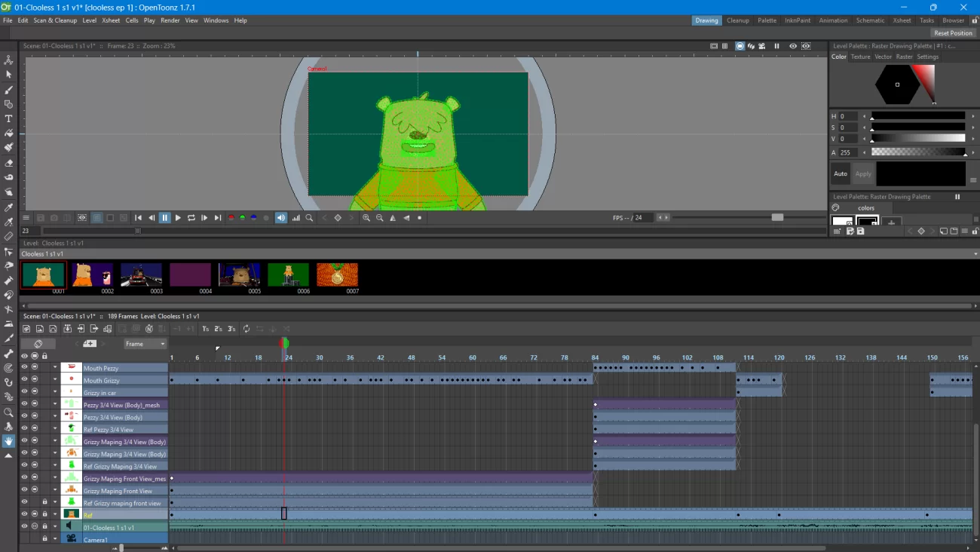Viewport: 980px width, 552px height.
Task: Select the Selection arrow tool
Action: (x=9, y=75)
